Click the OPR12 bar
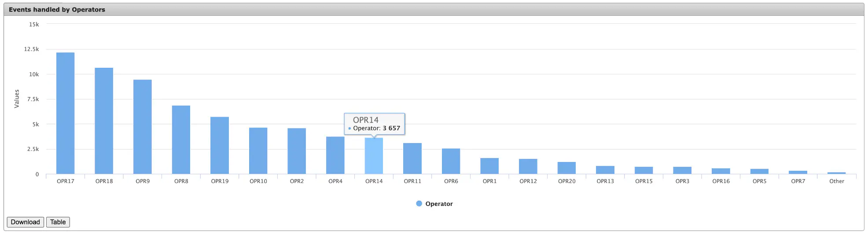Screen dimensions: 868x235 (528, 166)
